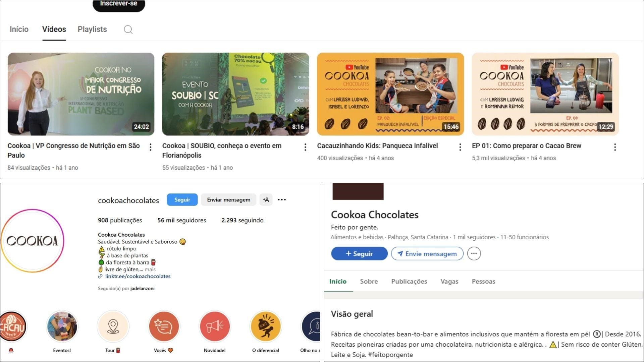Click the LinkedIn Envie mensagem button
Viewport: 644px width, 362px height.
tap(427, 254)
